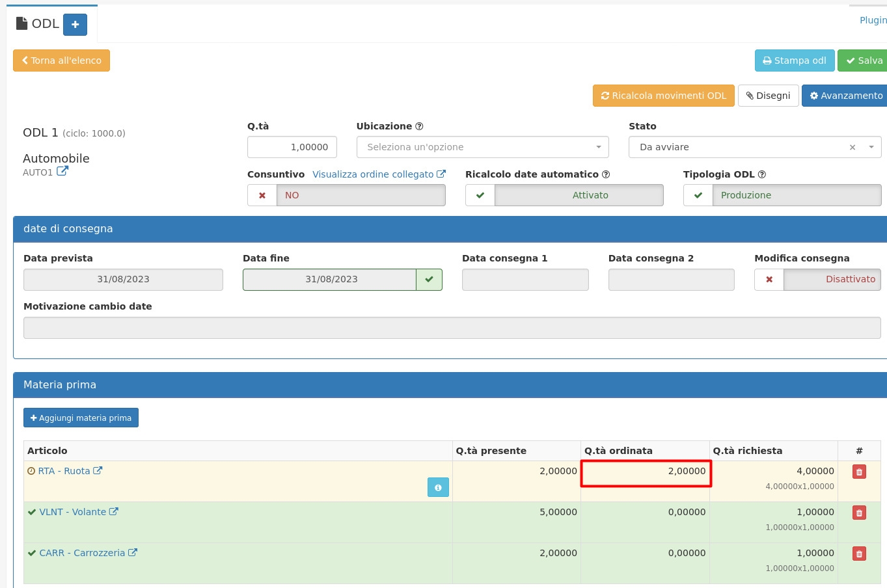This screenshot has height=588, width=887.
Task: Delete the VLNT - Volante row
Action: (859, 513)
